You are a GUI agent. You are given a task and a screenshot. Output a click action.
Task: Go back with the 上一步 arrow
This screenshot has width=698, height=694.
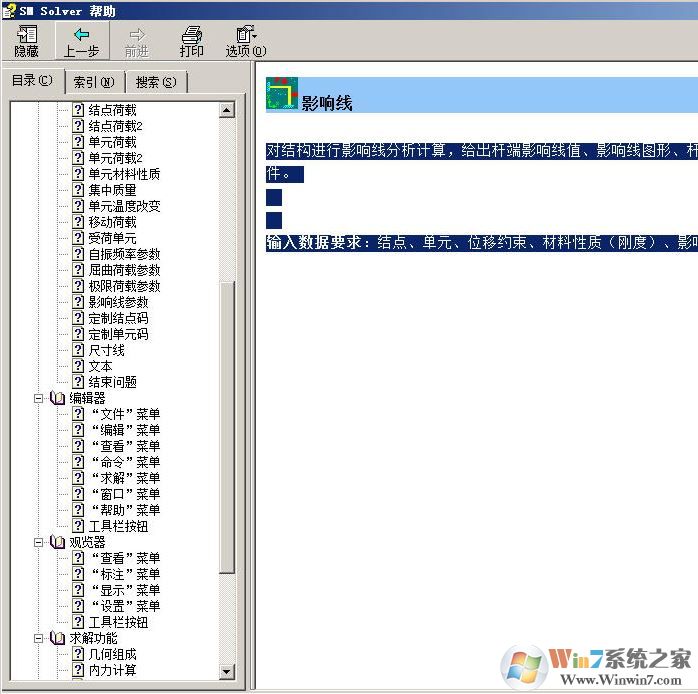click(81, 34)
